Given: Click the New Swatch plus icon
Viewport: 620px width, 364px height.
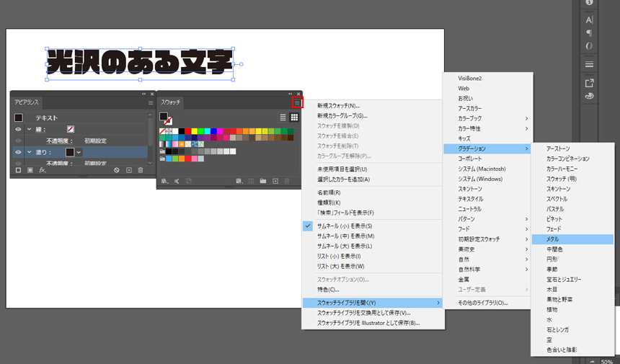Looking at the screenshot, I should (275, 181).
